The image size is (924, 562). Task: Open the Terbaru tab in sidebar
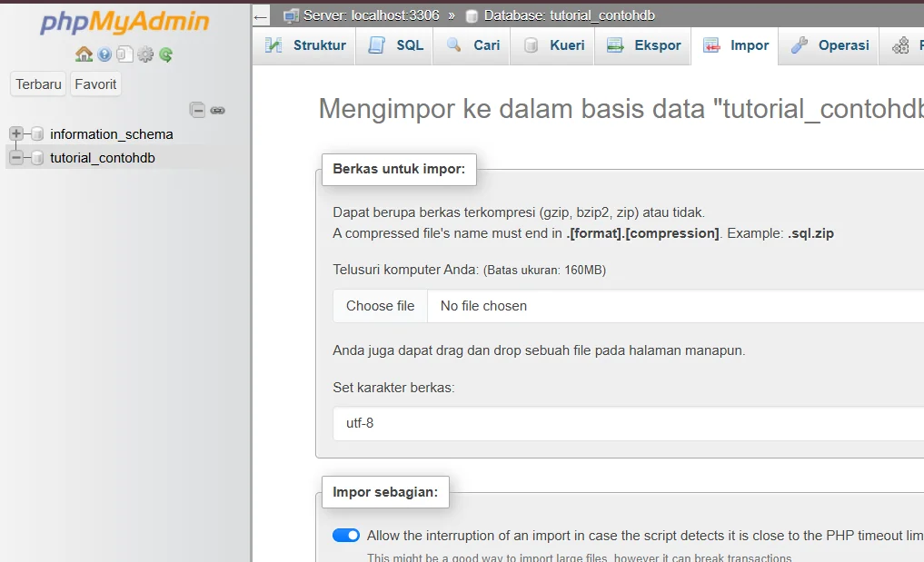coord(38,84)
